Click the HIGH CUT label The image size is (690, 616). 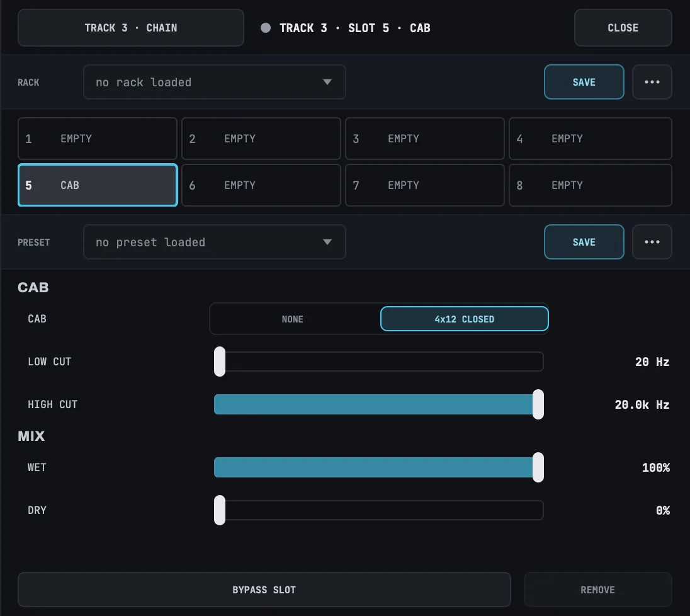coord(52,404)
